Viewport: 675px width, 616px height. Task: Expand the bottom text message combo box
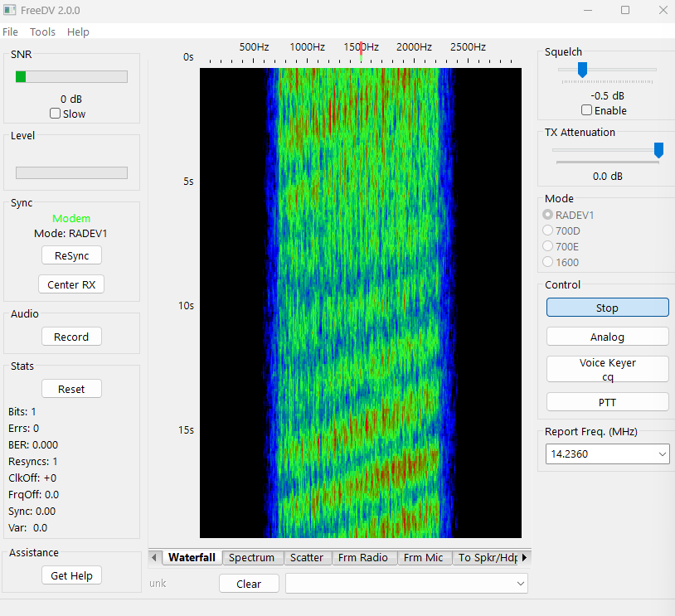pyautogui.click(x=521, y=584)
